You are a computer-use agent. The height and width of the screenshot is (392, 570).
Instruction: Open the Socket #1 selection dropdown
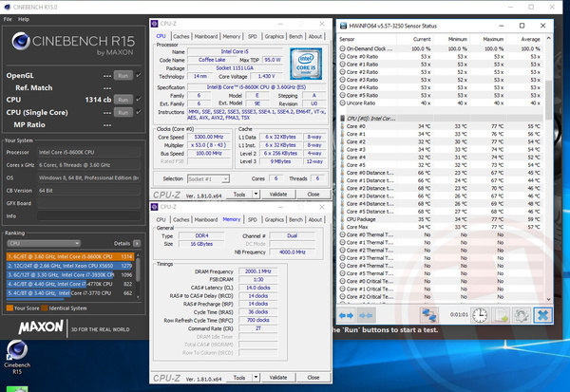pos(226,178)
